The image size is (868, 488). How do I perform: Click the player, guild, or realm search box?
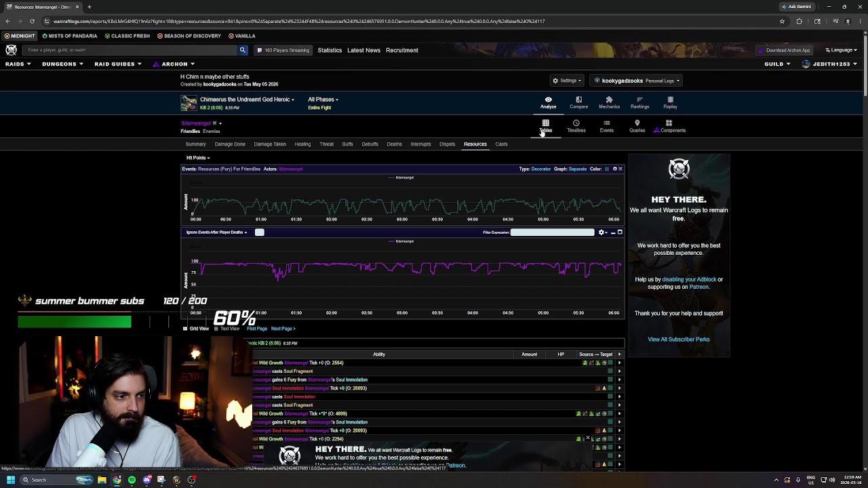(132, 50)
